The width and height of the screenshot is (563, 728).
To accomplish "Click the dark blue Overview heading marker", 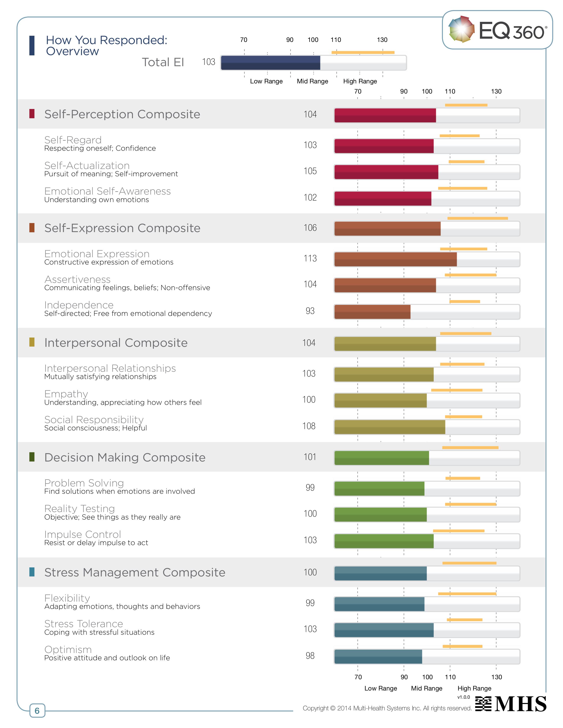I will point(32,45).
